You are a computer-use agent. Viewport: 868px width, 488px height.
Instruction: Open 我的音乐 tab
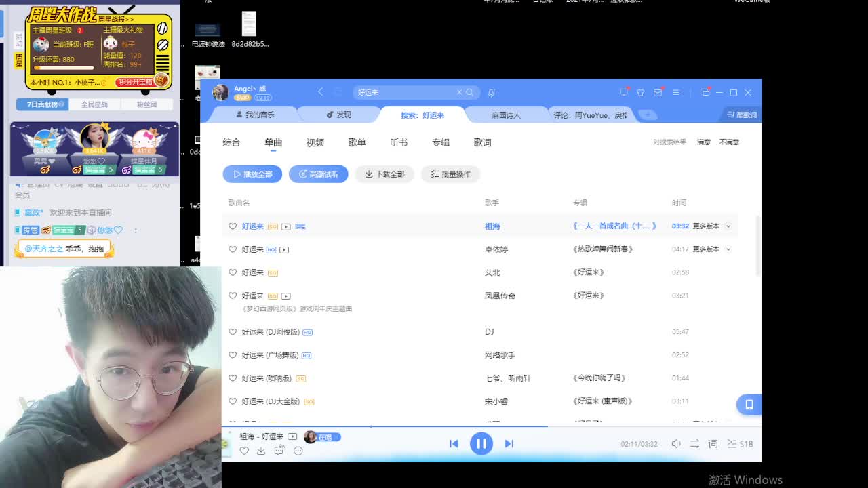click(255, 115)
